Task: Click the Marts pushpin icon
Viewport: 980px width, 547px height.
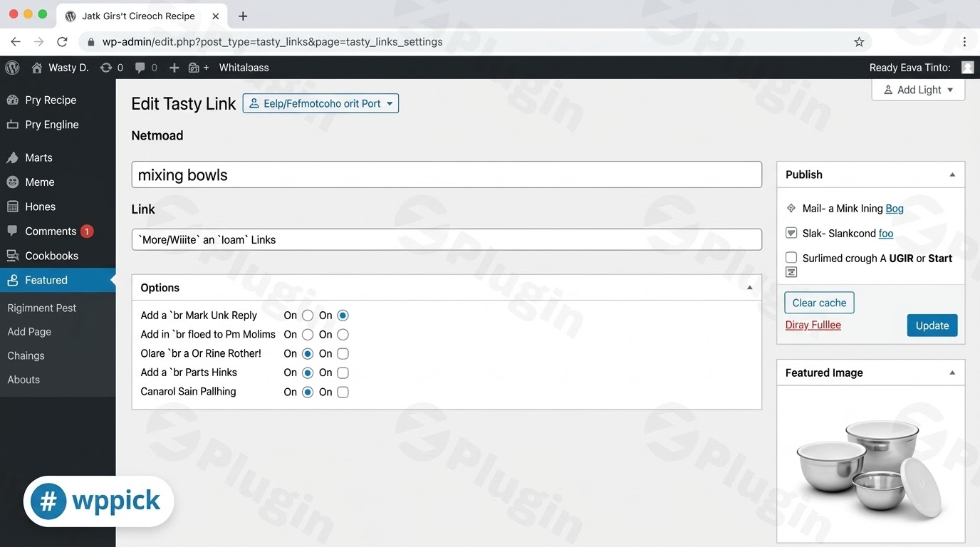Action: click(12, 158)
